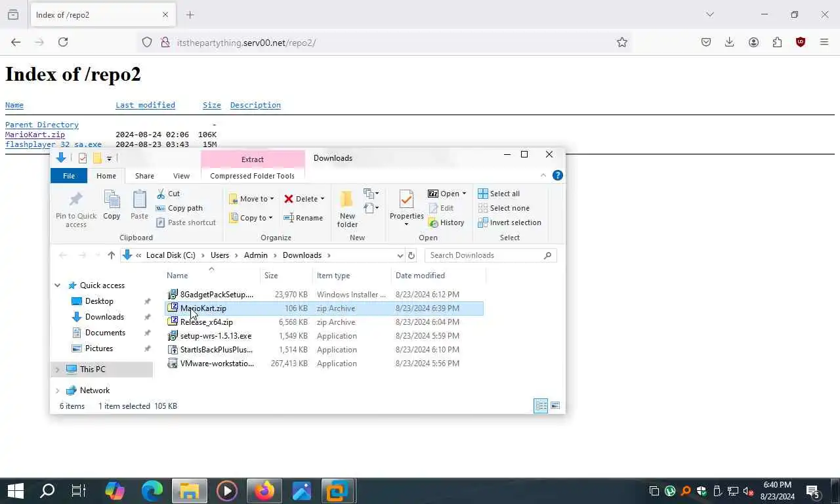The image size is (840, 504).
Task: Rename the selected file via the Rename button
Action: 303,218
